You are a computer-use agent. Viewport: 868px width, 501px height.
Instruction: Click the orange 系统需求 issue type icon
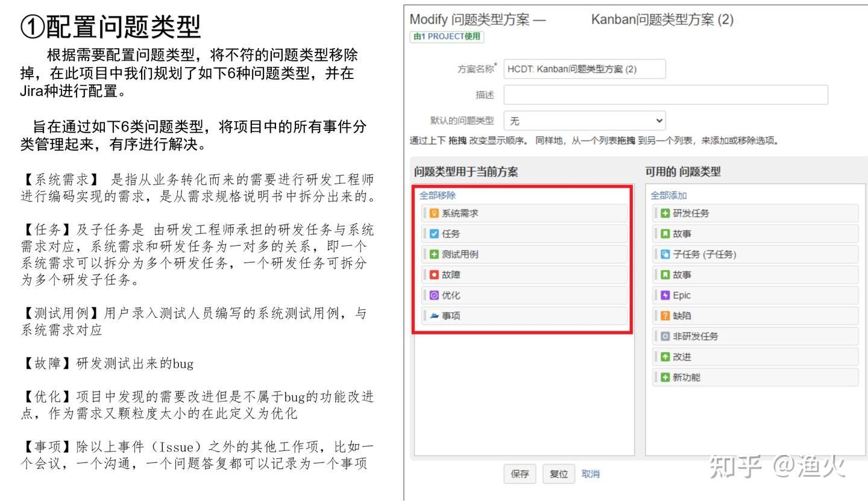tap(434, 213)
